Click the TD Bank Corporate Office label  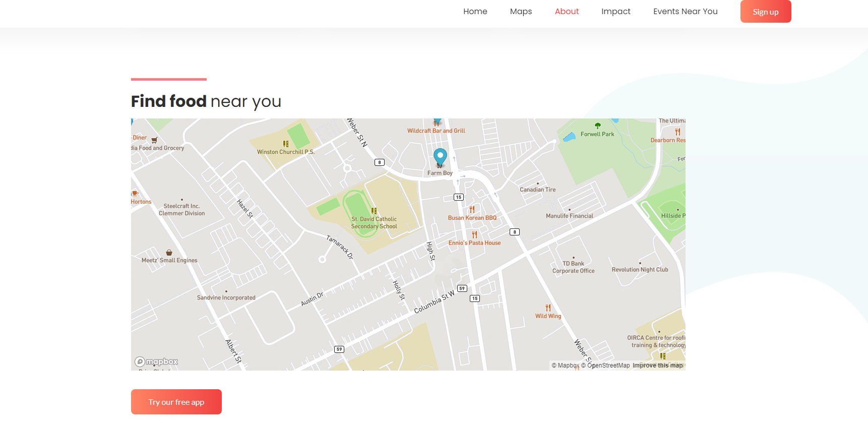click(573, 267)
